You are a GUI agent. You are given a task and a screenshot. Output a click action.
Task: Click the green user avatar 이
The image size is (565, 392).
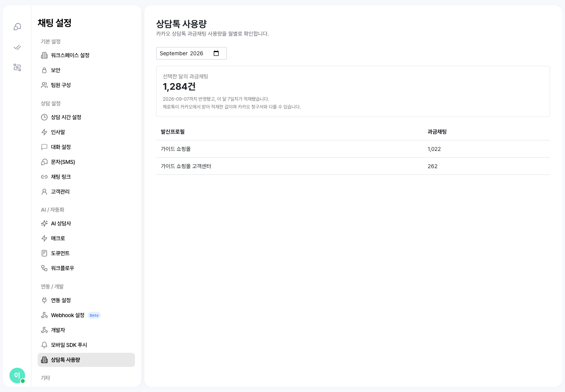coord(17,376)
